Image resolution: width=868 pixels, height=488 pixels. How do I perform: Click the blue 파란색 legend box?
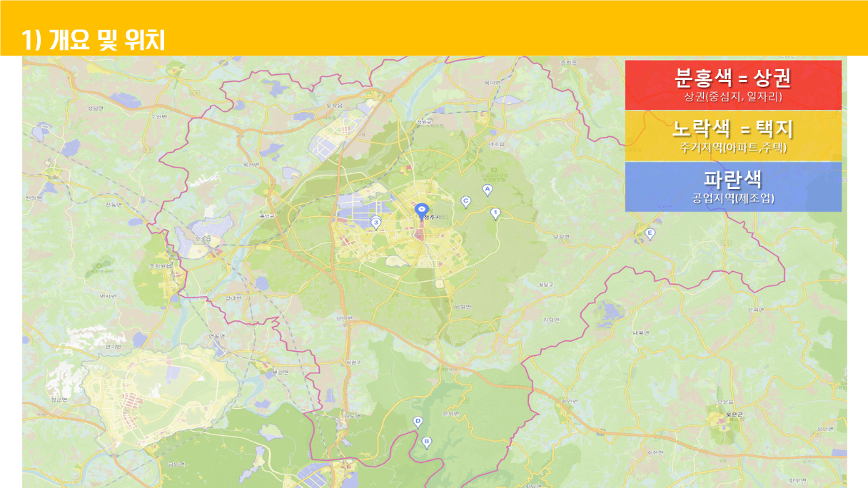(733, 187)
